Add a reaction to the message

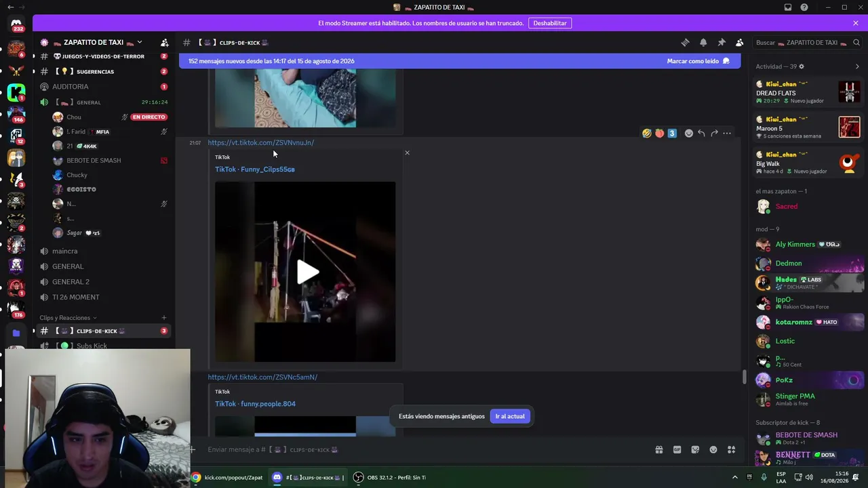click(689, 134)
